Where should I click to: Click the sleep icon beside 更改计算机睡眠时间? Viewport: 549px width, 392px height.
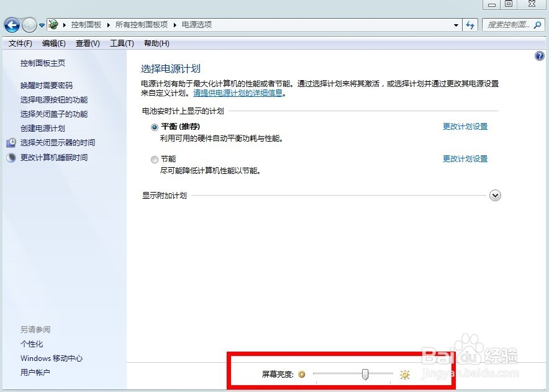(10, 157)
